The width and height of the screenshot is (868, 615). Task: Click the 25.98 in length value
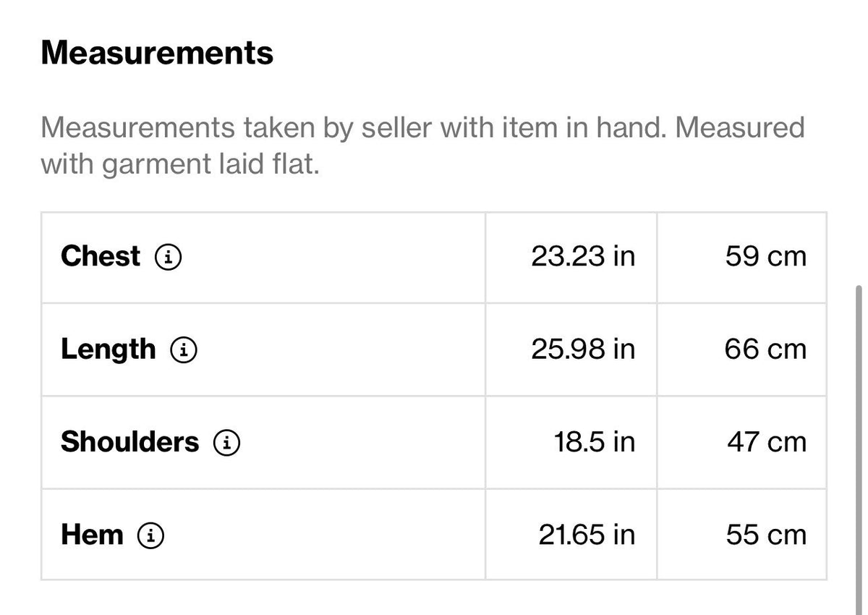click(x=583, y=349)
